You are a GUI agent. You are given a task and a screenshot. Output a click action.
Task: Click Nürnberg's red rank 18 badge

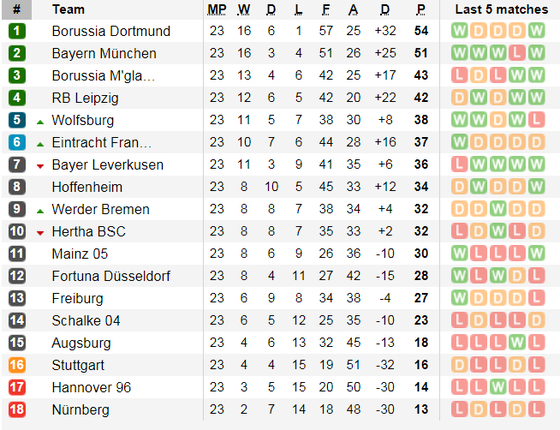(x=17, y=409)
